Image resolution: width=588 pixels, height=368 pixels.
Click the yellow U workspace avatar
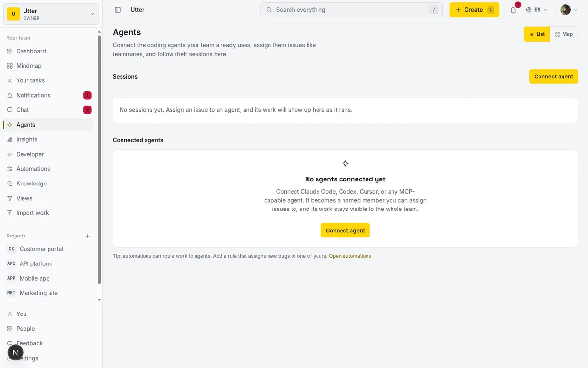click(x=13, y=14)
